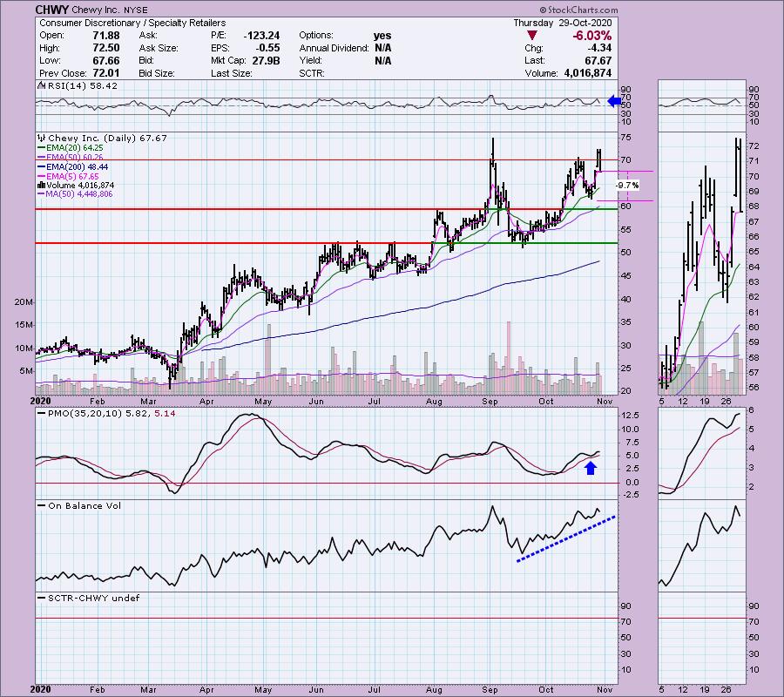The width and height of the screenshot is (784, 697).
Task: Click the 'RSI(14) 58.42' indicator label
Action: coord(82,86)
